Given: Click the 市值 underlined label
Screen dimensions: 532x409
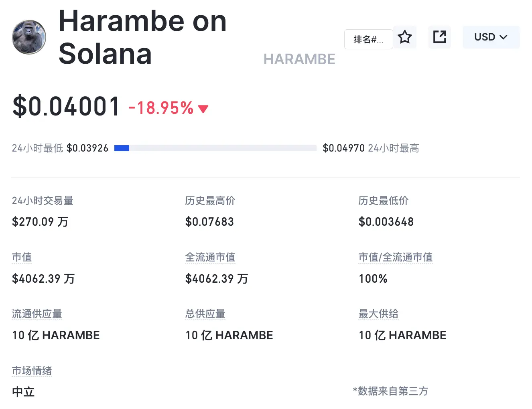Looking at the screenshot, I should [x=22, y=257].
